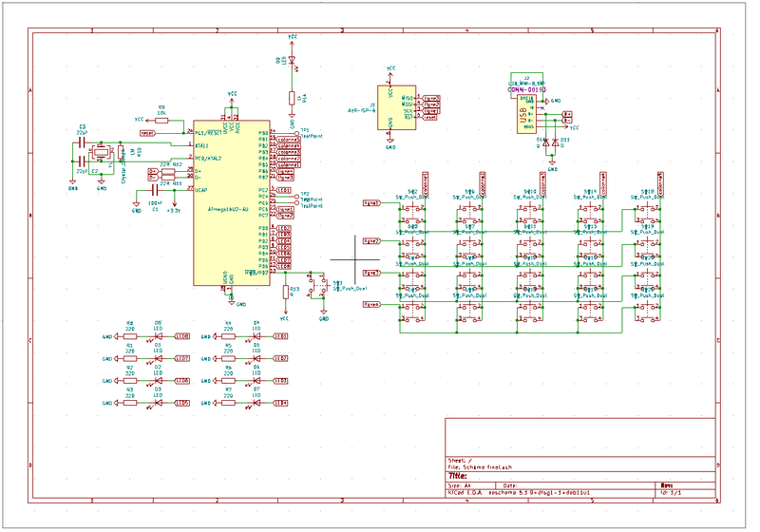Image resolution: width=760 pixels, height=532 pixels.
Task: Select the 220 ohm resistor R8
Action: coord(131,335)
